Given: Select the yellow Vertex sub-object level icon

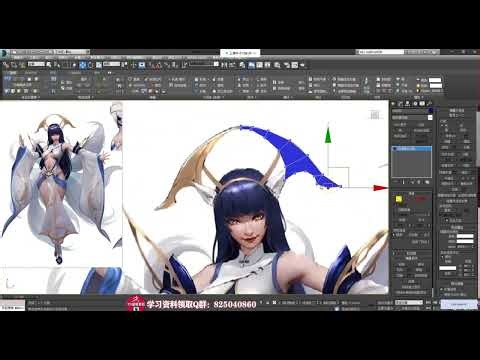Looking at the screenshot, I should coord(399,199).
